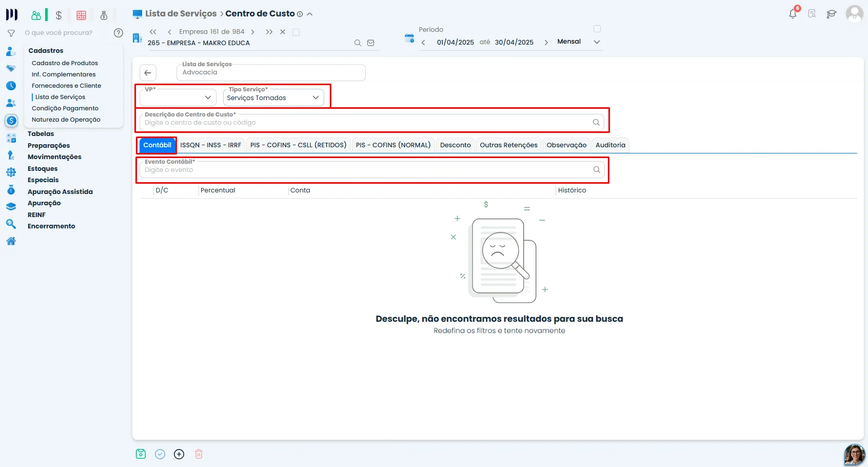
Task: Open the VP dropdown
Action: tap(178, 98)
